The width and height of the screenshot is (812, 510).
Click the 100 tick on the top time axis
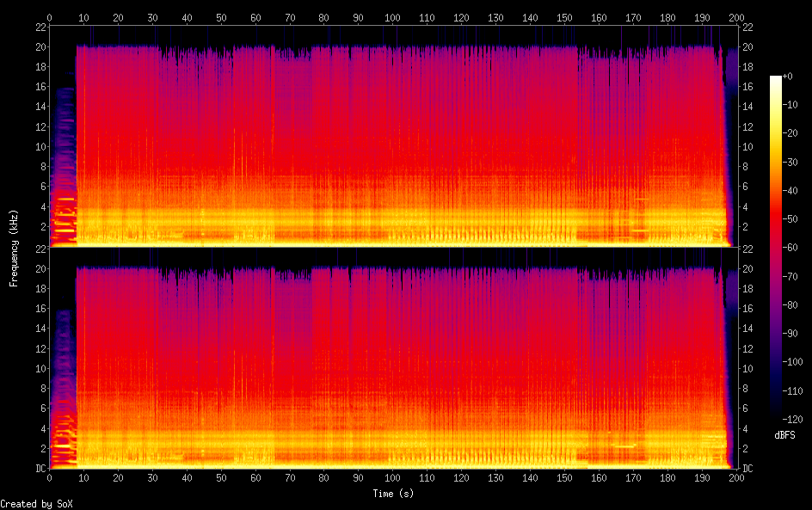tap(392, 16)
